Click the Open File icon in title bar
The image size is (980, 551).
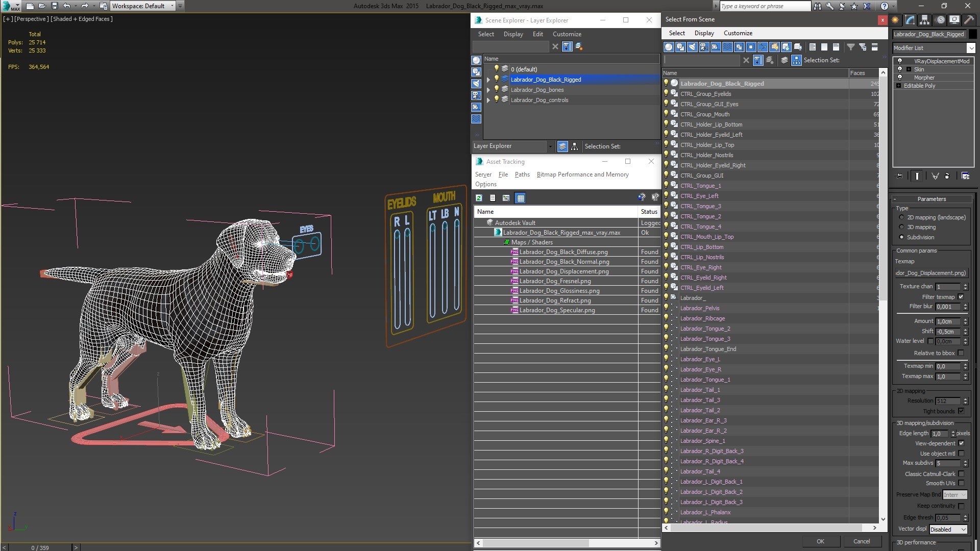42,6
